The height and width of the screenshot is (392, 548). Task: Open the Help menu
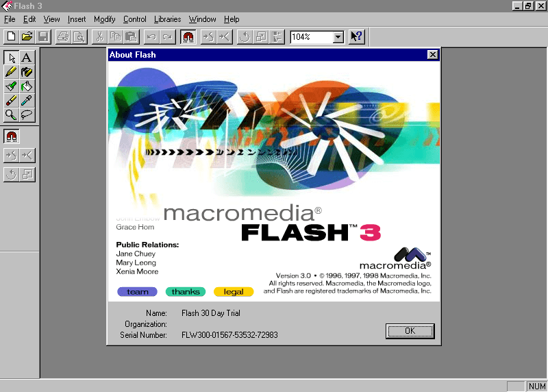pyautogui.click(x=232, y=19)
